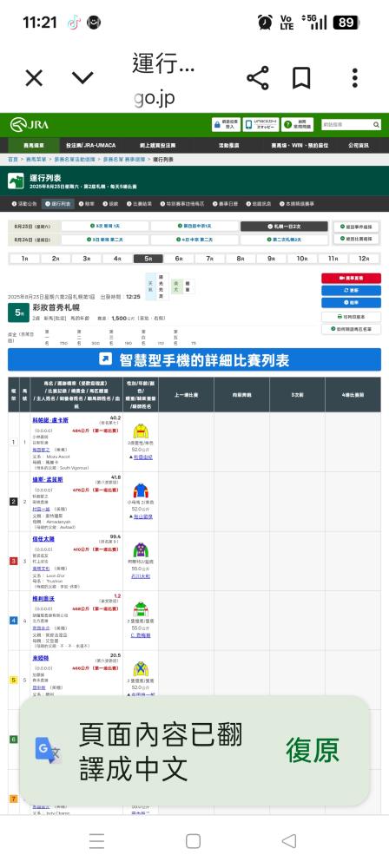The height and width of the screenshot is (868, 389).
Task: Select the first August 23 meeting button
Action: pos(105,226)
